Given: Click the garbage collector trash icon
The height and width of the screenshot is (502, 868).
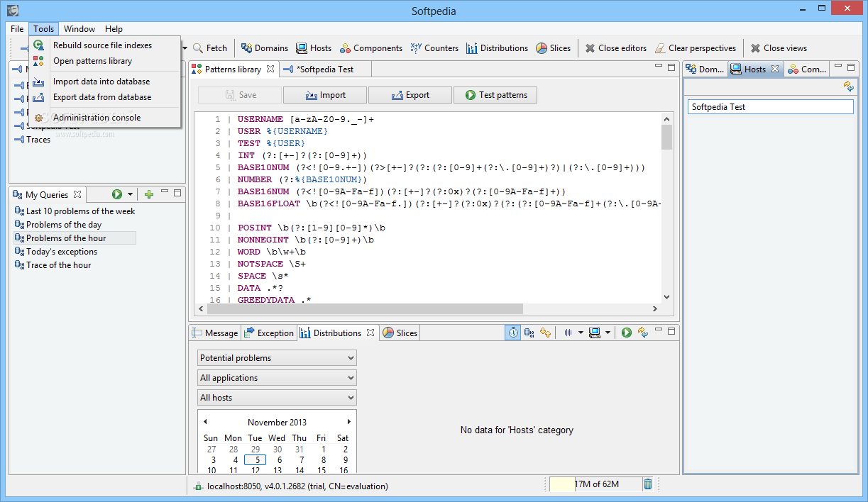Looking at the screenshot, I should [x=647, y=484].
